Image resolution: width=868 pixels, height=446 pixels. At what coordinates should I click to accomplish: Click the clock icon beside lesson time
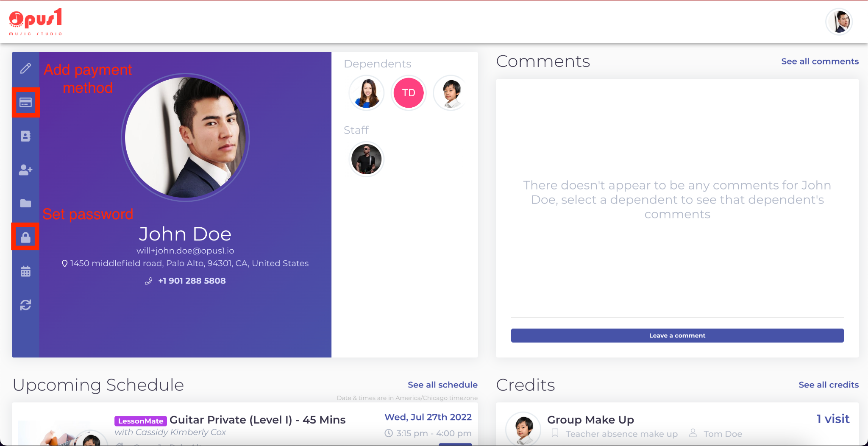click(389, 433)
